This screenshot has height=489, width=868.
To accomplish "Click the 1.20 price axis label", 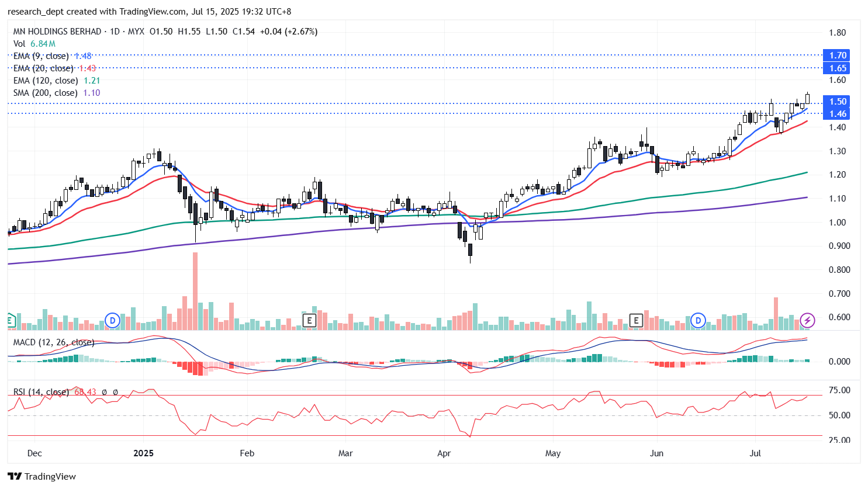I will point(838,175).
